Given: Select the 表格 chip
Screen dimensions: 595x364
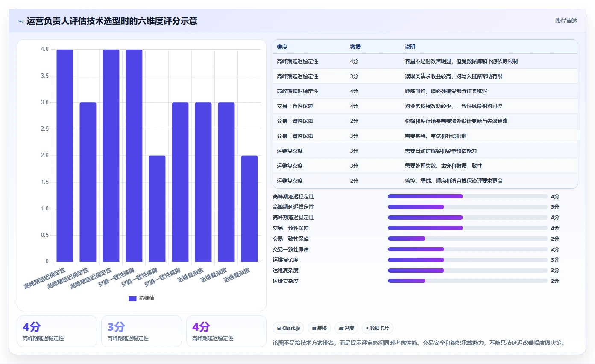Looking at the screenshot, I should tap(319, 328).
